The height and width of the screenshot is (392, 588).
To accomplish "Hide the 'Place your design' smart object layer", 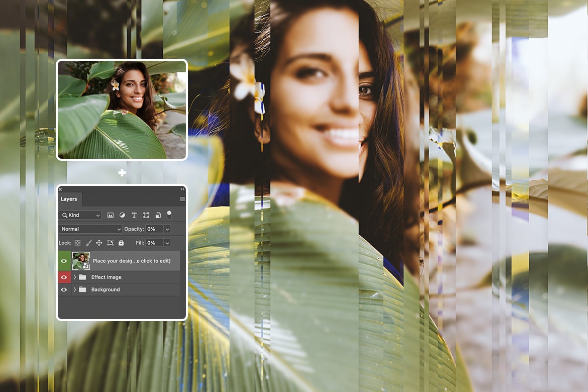I will pyautogui.click(x=64, y=261).
